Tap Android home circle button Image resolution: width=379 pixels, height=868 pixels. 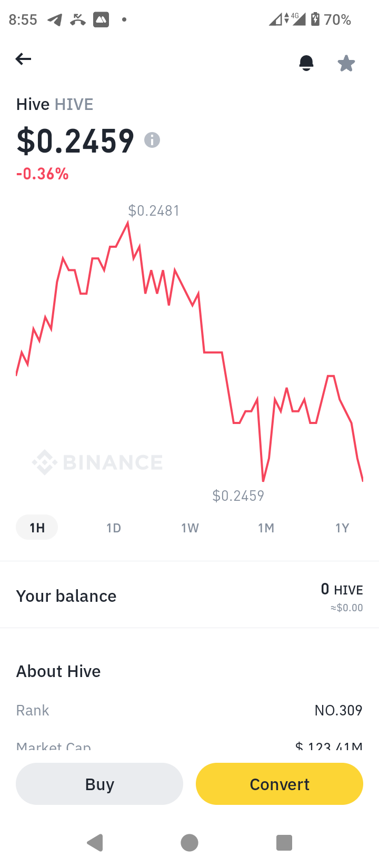pyautogui.click(x=189, y=843)
